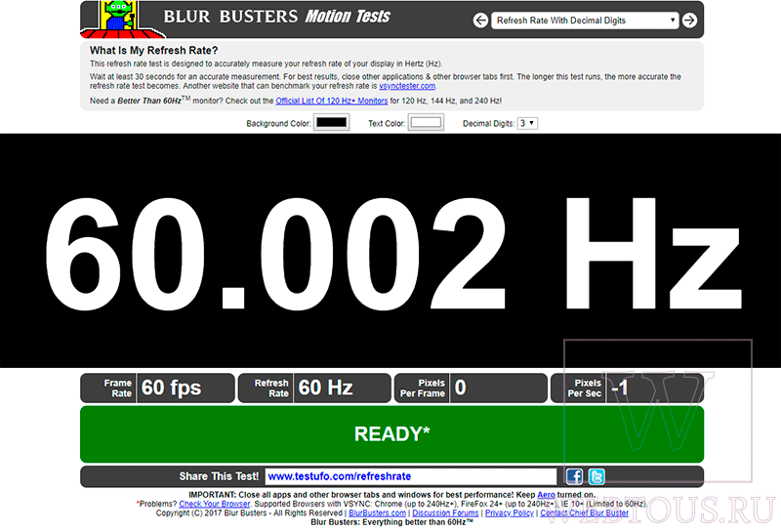This screenshot has height=532, width=781.
Task: Pick a new Background Color swatch
Action: click(331, 123)
